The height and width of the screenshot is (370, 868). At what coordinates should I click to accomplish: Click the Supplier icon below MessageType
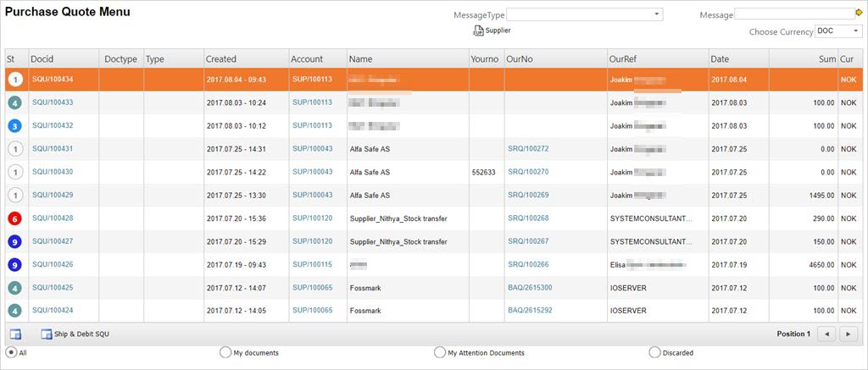click(478, 31)
